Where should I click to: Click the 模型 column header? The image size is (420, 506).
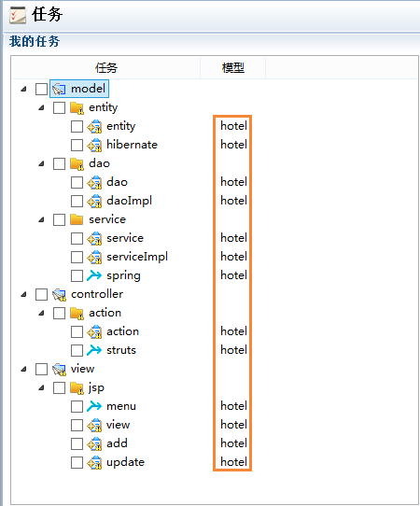point(233,68)
